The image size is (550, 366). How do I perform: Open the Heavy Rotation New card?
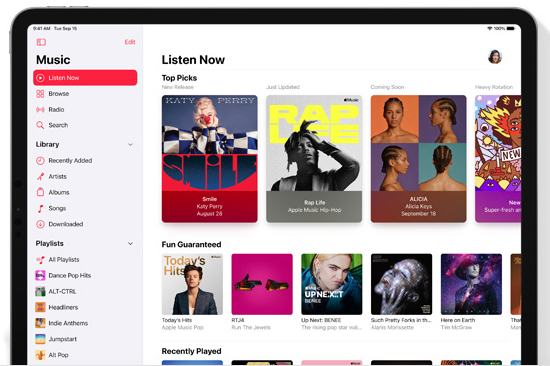(x=498, y=159)
